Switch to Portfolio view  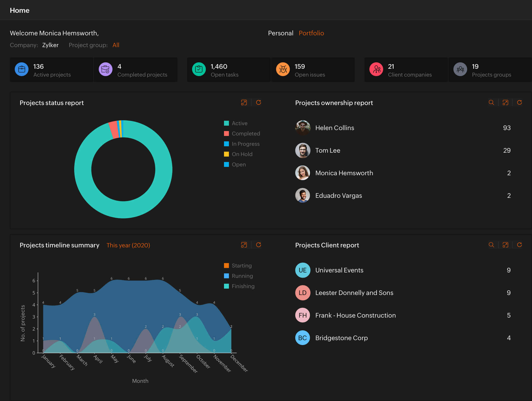(311, 33)
